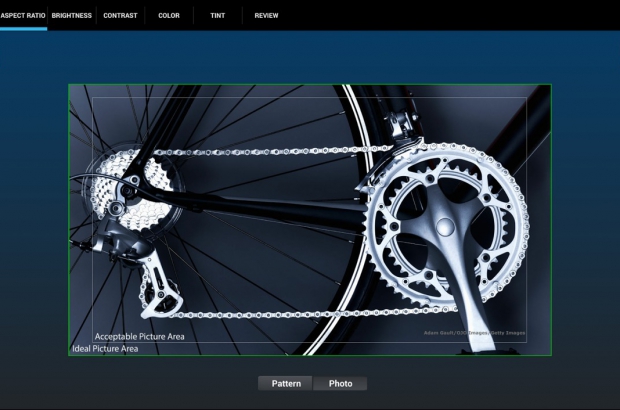The width and height of the screenshot is (620, 410).
Task: Click blue active indicator under Aspect Ratio
Action: pyautogui.click(x=23, y=29)
